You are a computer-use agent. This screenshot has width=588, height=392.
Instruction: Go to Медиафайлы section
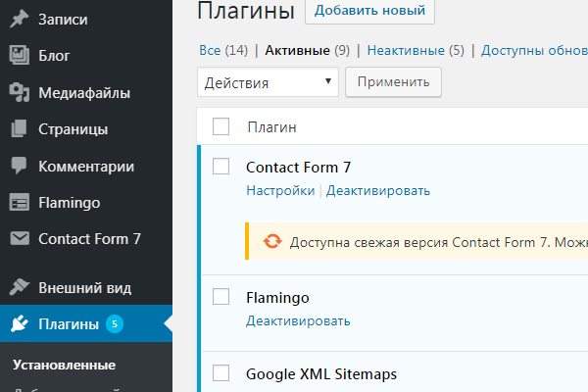86,92
